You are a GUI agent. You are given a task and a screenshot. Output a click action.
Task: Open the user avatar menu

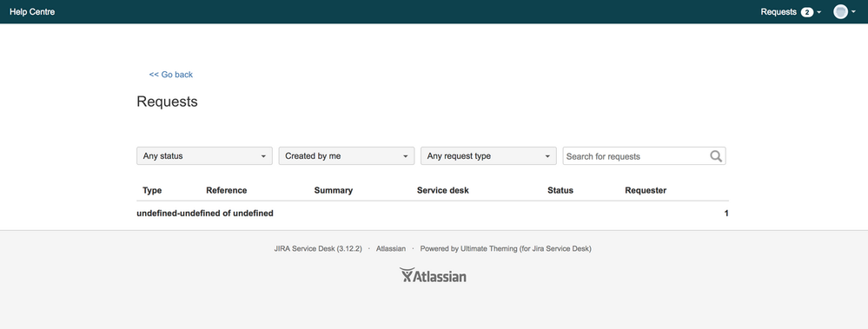[845, 11]
